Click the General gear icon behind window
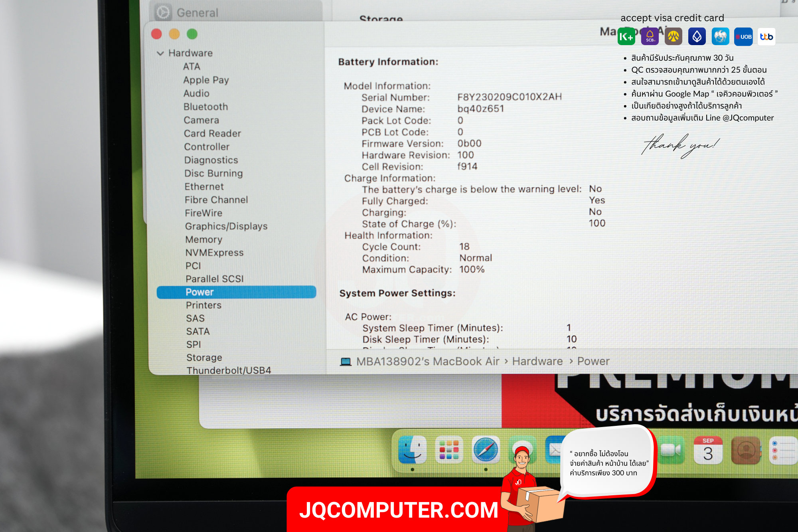798x532 pixels. pos(162,12)
